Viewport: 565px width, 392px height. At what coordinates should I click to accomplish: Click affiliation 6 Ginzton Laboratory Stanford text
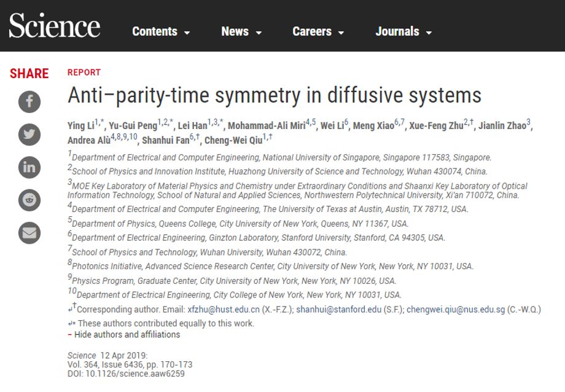click(256, 237)
